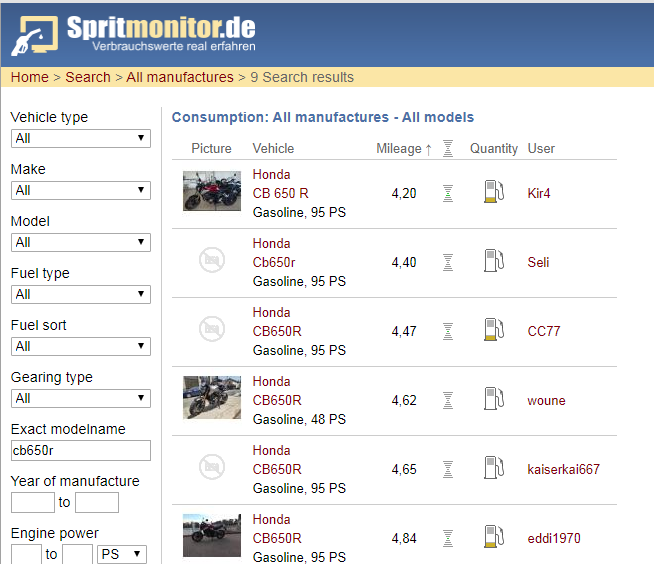Click the distribution icon in the eddi1970 row
This screenshot has height=564, width=654.
point(448,538)
